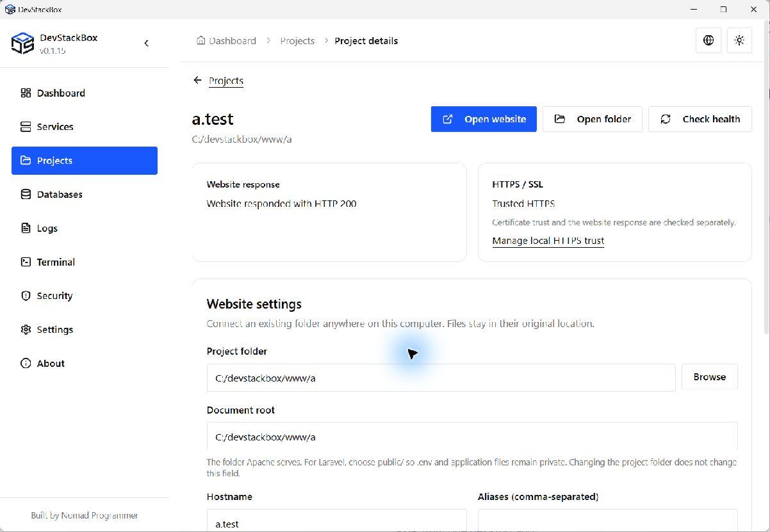Viewport: 770px width, 532px height.
Task: Click the DevStackBox logo in the sidebar
Action: pyautogui.click(x=22, y=44)
